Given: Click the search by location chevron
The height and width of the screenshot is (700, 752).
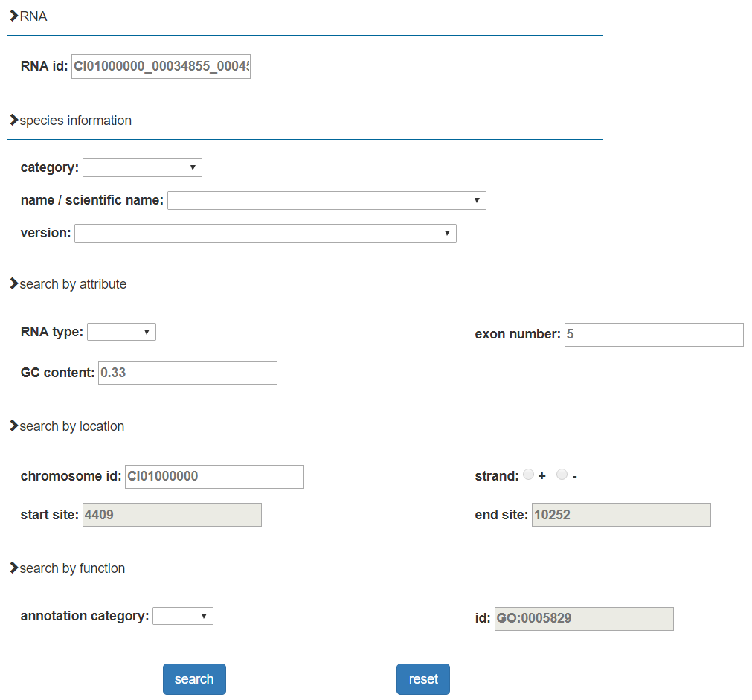Looking at the screenshot, I should pos(13,426).
